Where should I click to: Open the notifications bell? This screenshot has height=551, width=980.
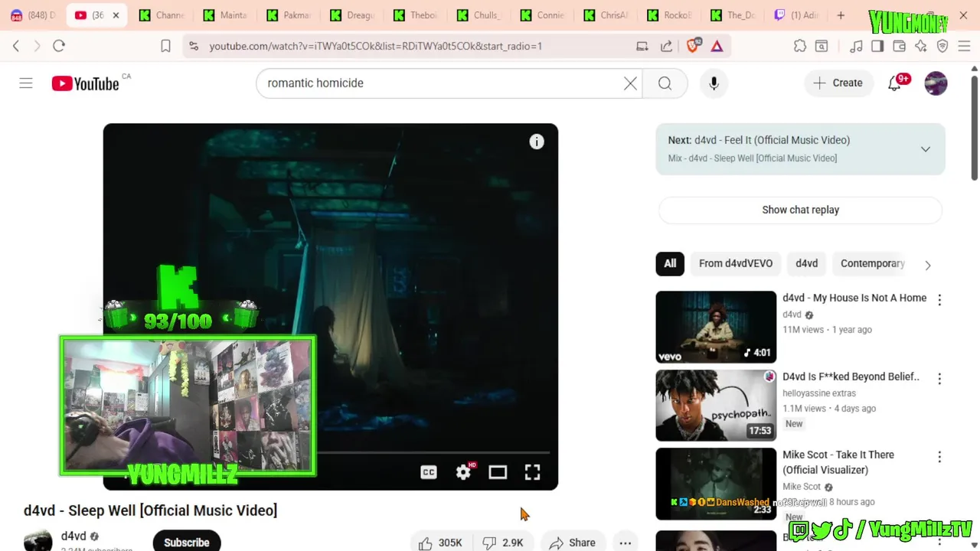point(894,83)
